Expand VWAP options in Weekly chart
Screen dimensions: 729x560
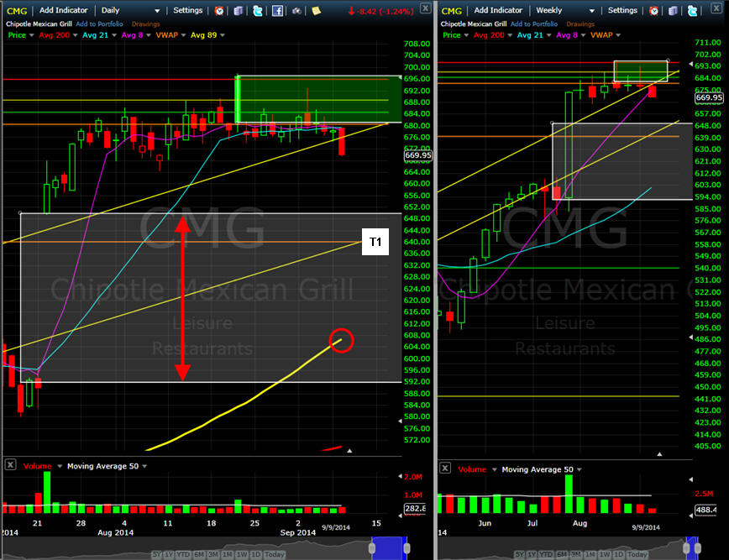(x=618, y=35)
